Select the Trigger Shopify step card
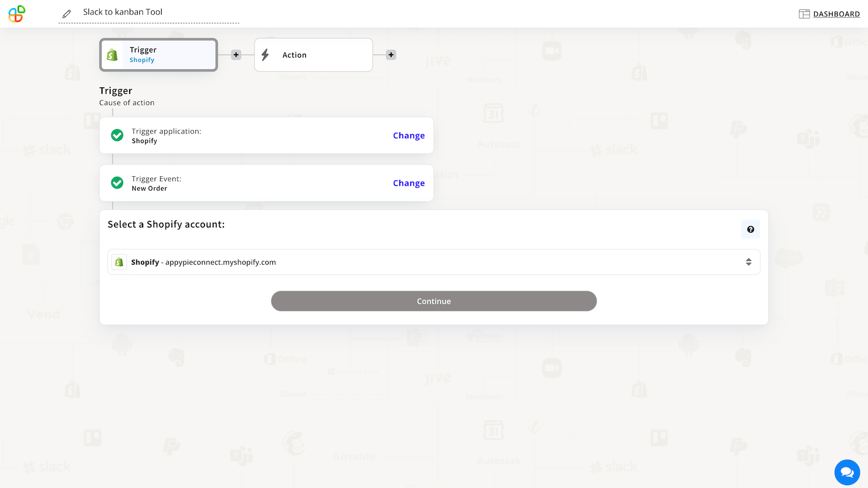Screen dimensions: 868x488 (x=158, y=55)
